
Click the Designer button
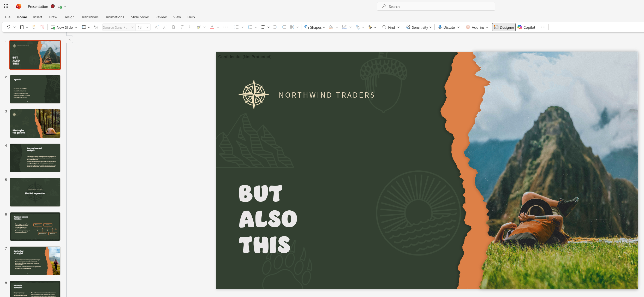pos(504,27)
